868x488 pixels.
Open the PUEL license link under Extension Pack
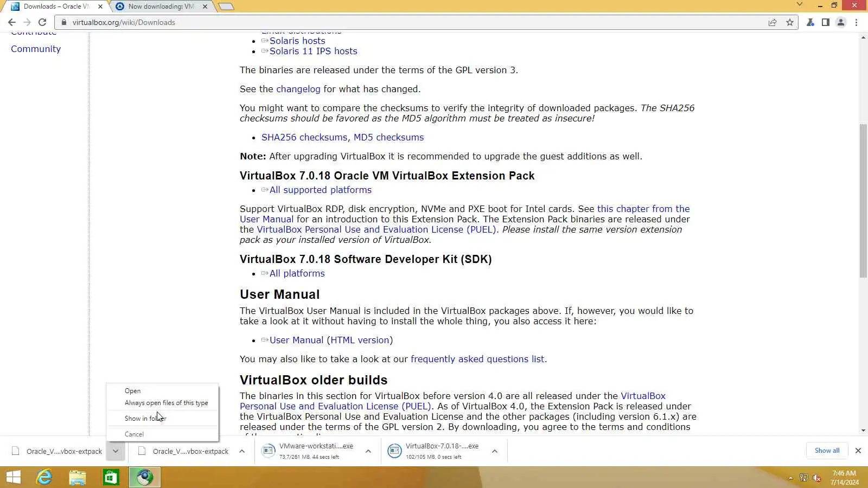coord(376,229)
